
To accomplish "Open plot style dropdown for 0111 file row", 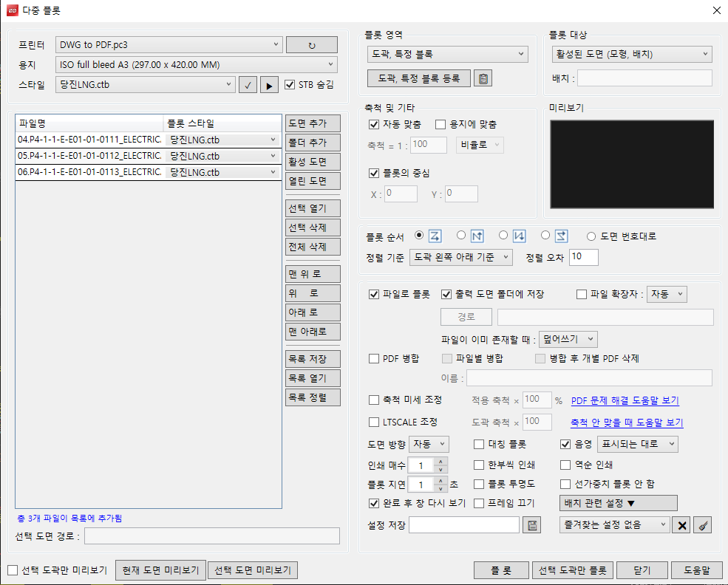I will (x=222, y=140).
